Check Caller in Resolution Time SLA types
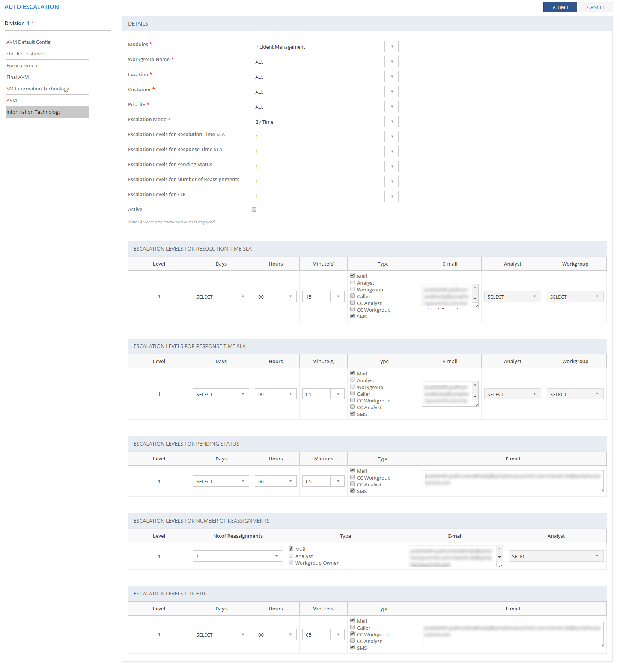 tap(352, 296)
